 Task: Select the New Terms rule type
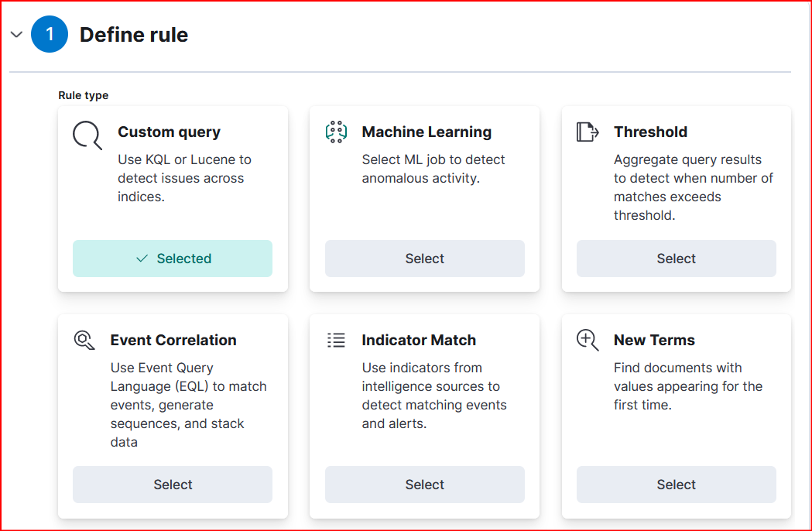click(676, 484)
